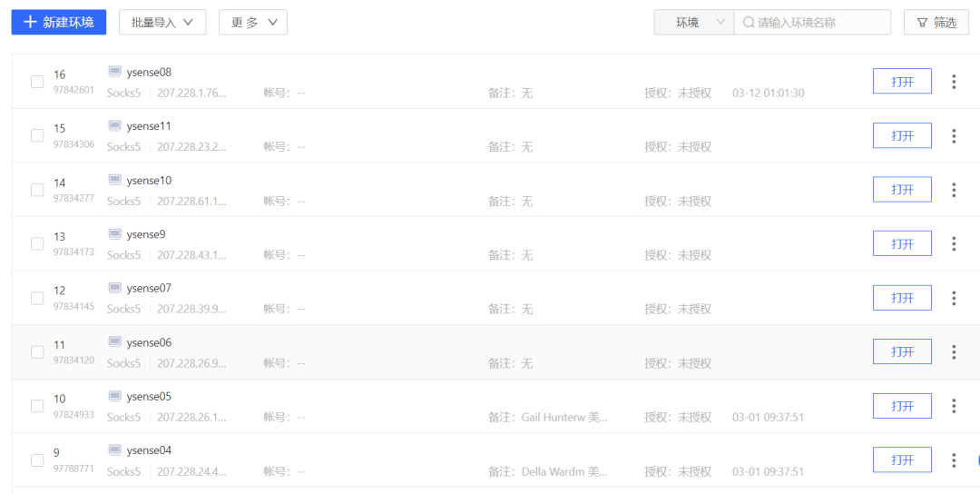980x494 pixels.
Task: Open three-dot menu for ysense07
Action: pyautogui.click(x=954, y=298)
